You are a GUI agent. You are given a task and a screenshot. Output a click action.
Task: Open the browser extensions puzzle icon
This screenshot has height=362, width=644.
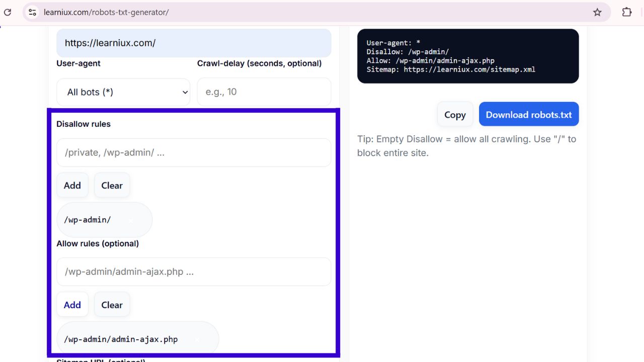point(626,12)
